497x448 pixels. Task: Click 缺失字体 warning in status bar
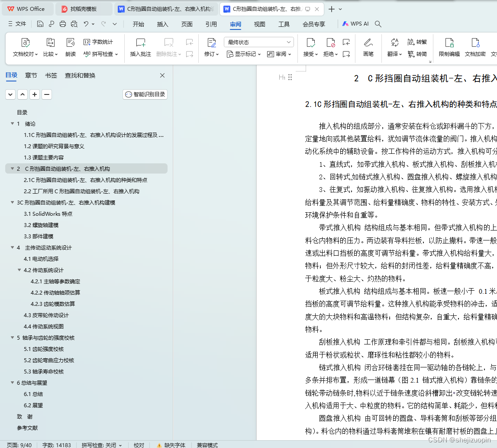click(171, 445)
